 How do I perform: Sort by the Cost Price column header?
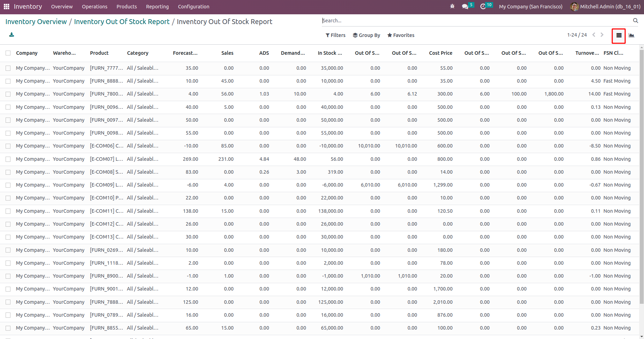click(x=441, y=53)
